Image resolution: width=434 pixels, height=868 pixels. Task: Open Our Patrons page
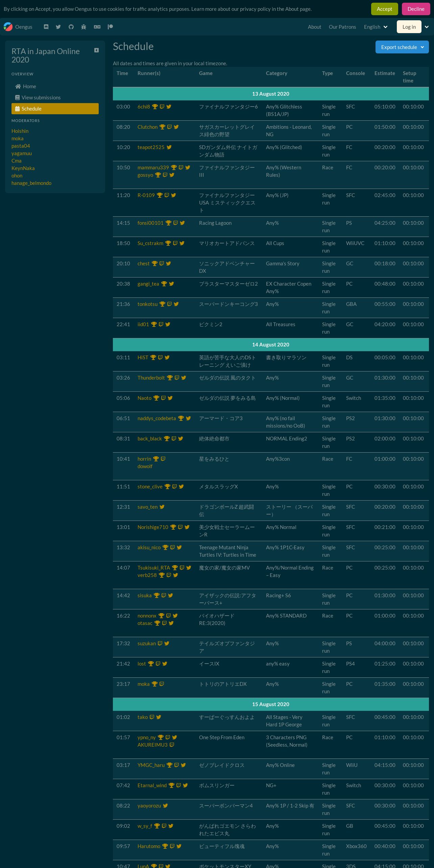[x=342, y=27]
